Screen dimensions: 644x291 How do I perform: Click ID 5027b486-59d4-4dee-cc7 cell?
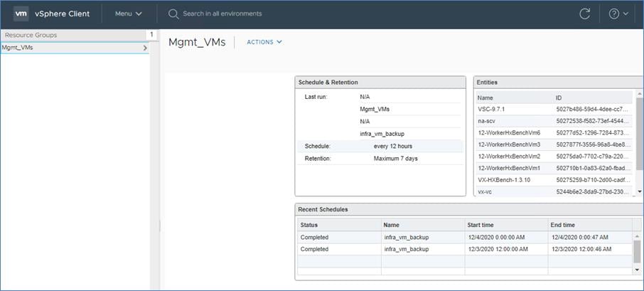pos(592,110)
